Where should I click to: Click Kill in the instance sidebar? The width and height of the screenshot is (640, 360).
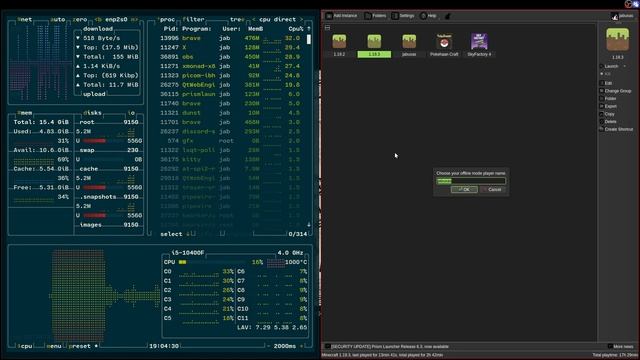point(605,74)
